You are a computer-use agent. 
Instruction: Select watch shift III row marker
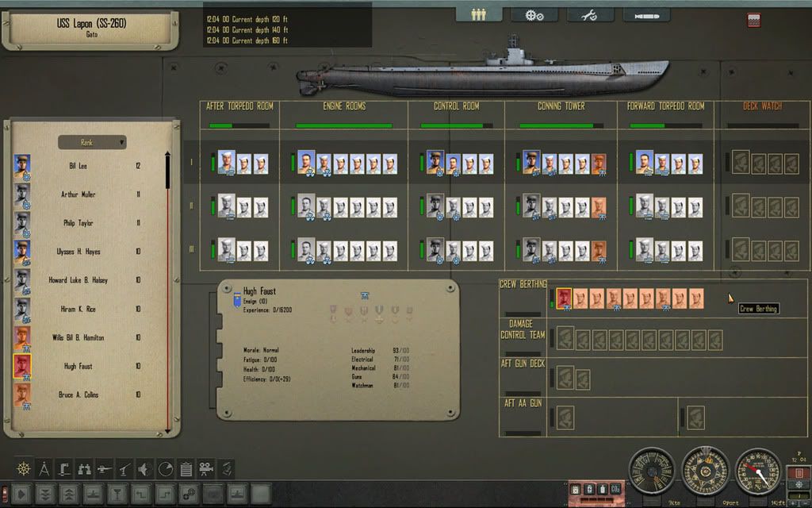191,249
